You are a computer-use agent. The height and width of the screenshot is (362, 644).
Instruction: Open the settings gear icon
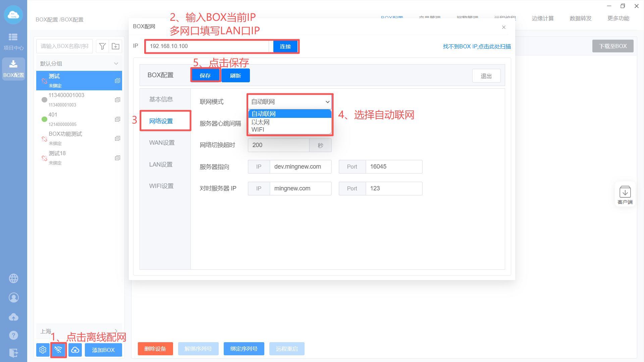click(x=43, y=350)
